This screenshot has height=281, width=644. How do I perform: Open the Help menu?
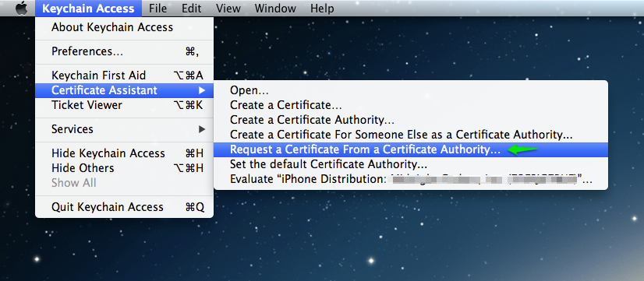click(x=322, y=9)
